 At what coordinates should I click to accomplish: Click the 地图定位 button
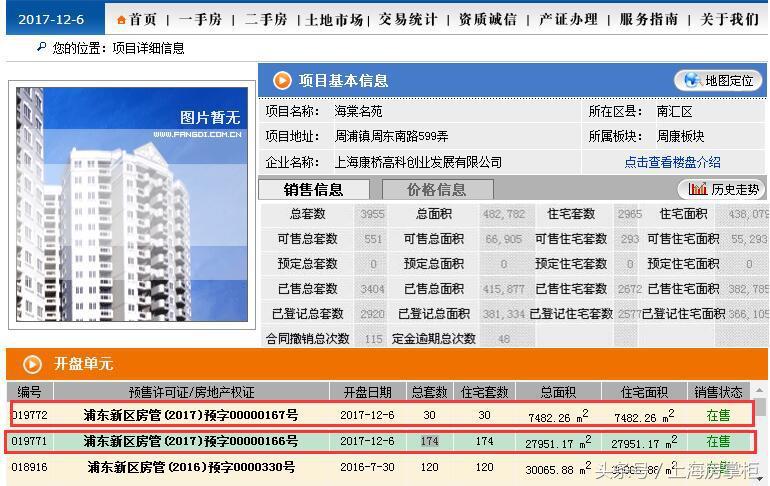pos(718,80)
